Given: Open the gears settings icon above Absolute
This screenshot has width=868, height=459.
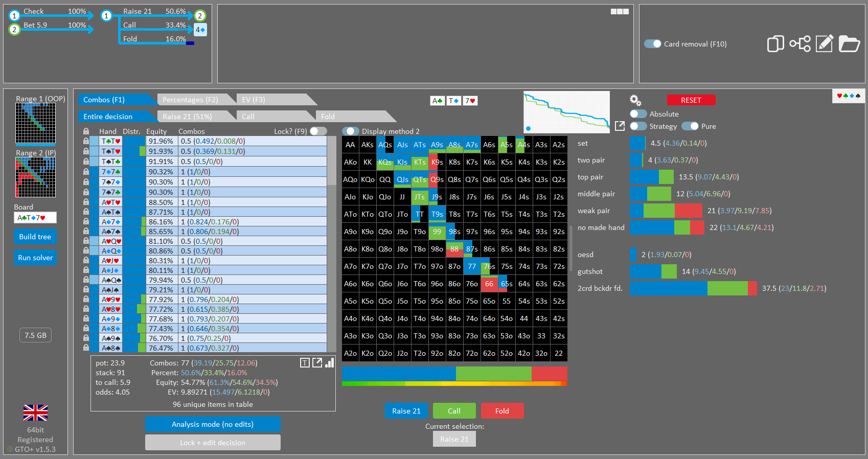Looking at the screenshot, I should point(635,100).
